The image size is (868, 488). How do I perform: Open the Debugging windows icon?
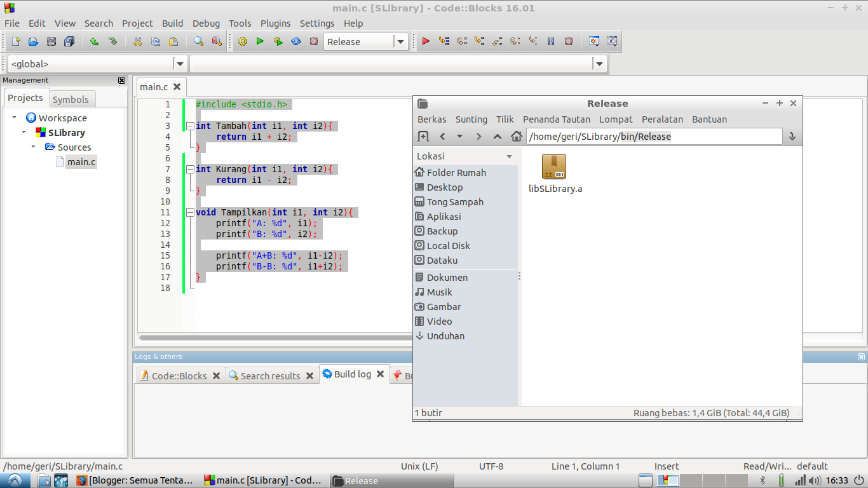[x=594, y=41]
